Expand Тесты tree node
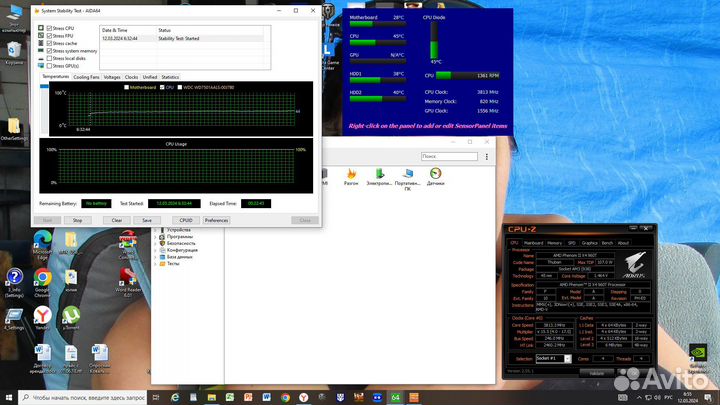This screenshot has height=405, width=720. pos(155,264)
